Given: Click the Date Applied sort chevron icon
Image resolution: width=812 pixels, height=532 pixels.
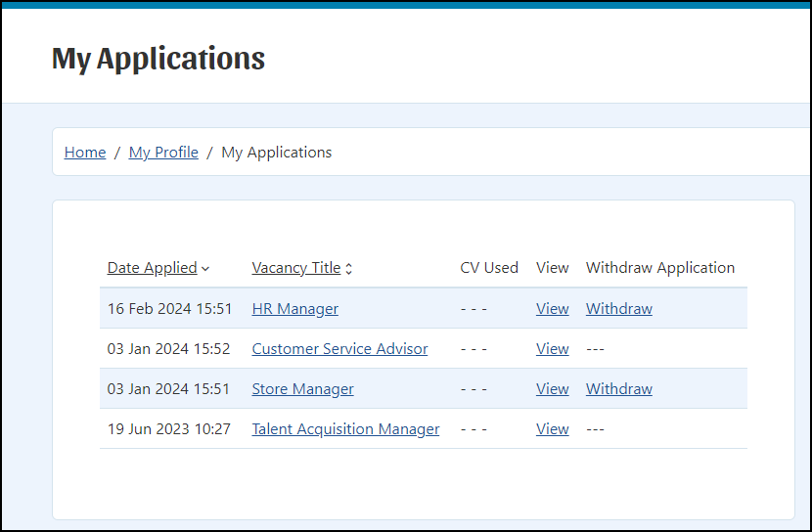Looking at the screenshot, I should tap(205, 269).
